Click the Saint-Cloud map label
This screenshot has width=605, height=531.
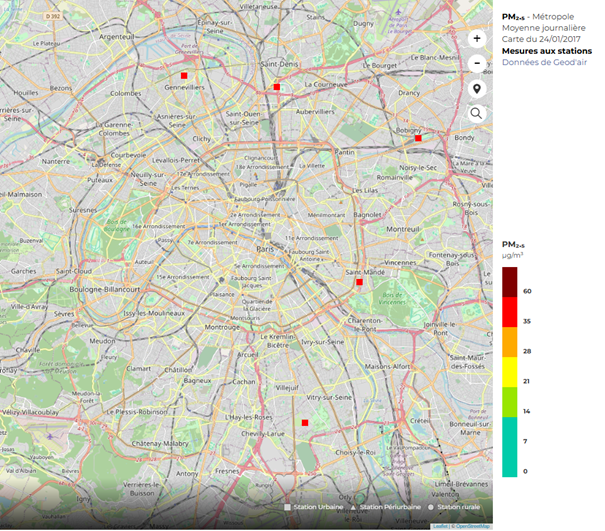pyautogui.click(x=74, y=271)
